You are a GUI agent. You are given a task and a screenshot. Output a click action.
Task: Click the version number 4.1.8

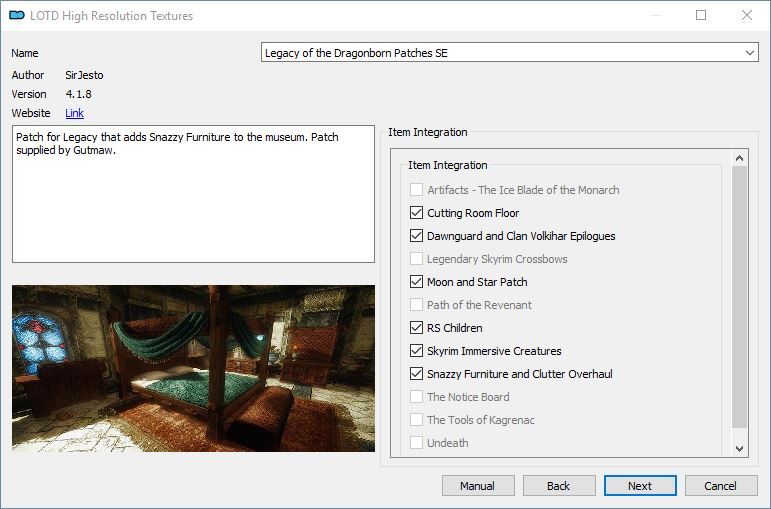click(79, 94)
